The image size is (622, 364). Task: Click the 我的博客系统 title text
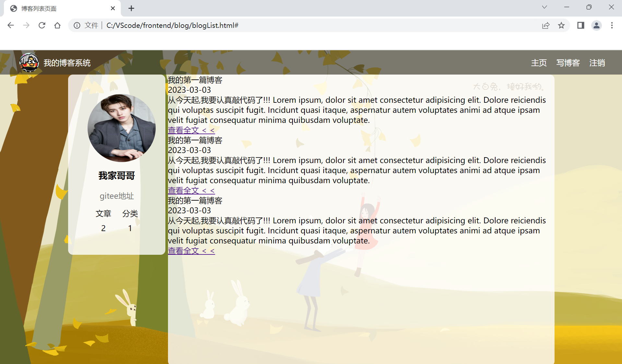coord(67,63)
